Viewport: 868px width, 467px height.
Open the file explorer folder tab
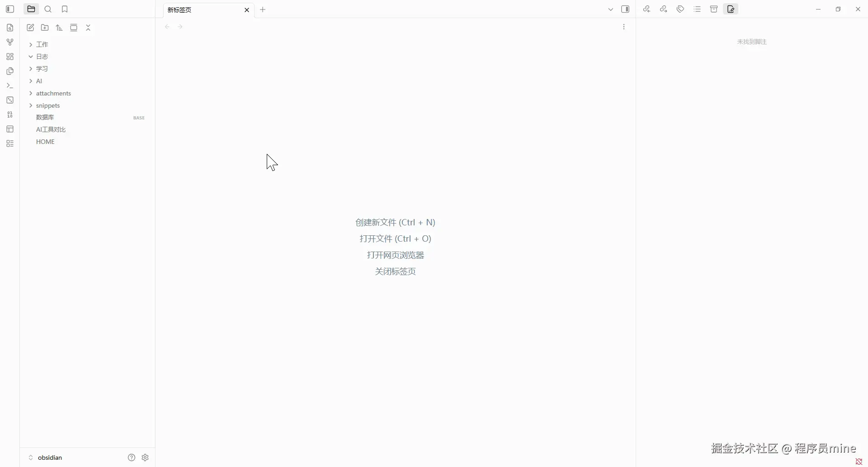point(31,9)
